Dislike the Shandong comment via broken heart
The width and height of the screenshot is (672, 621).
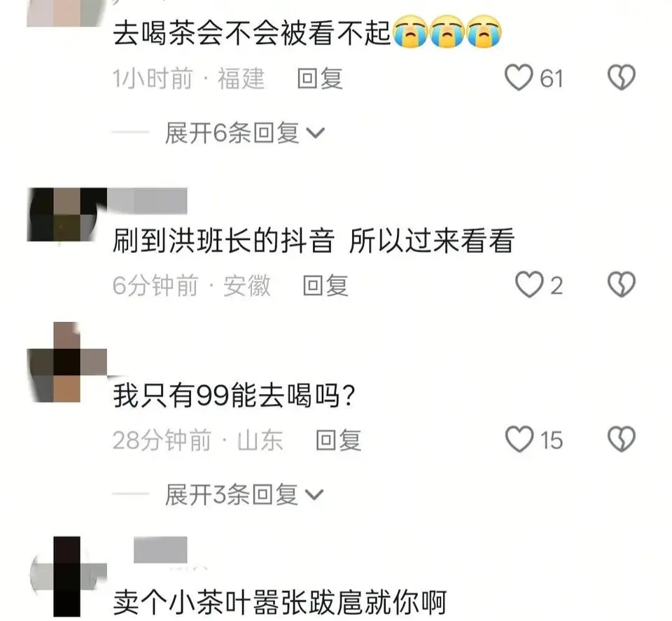(x=622, y=440)
